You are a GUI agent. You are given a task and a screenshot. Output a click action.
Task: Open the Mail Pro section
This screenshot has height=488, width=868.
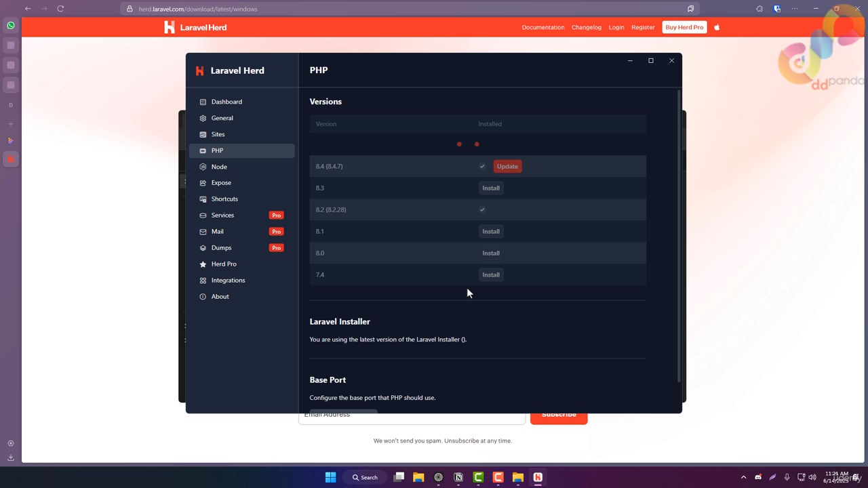241,232
